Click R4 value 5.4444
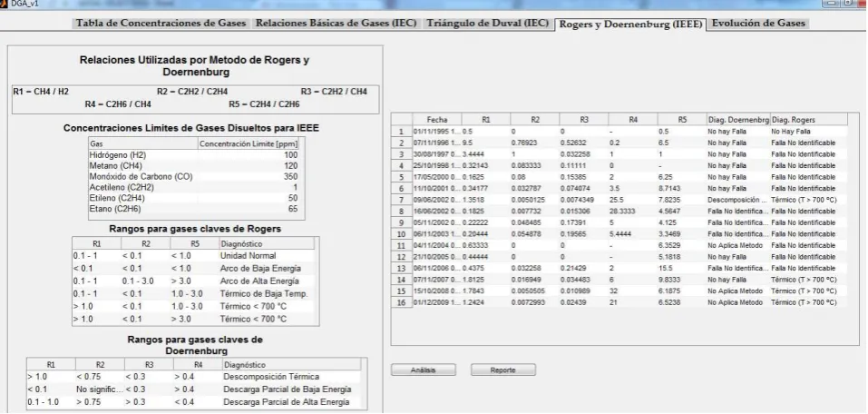The image size is (868, 414). (x=633, y=234)
